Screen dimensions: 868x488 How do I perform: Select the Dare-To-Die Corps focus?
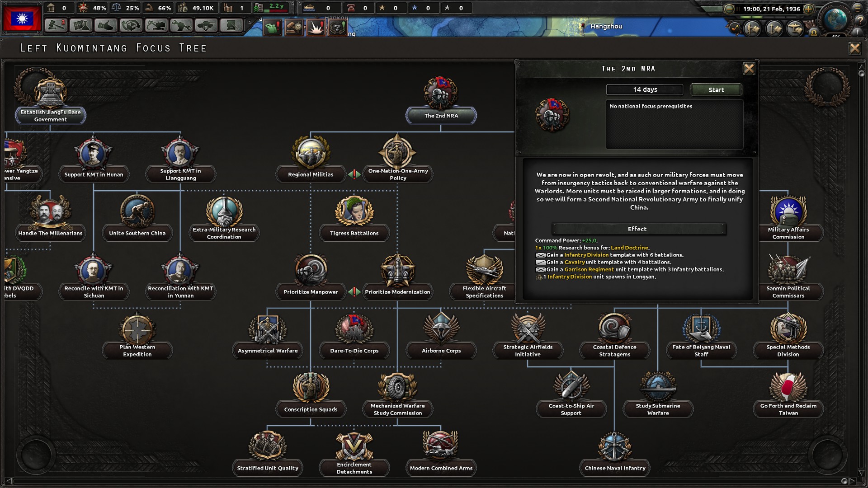(x=354, y=335)
